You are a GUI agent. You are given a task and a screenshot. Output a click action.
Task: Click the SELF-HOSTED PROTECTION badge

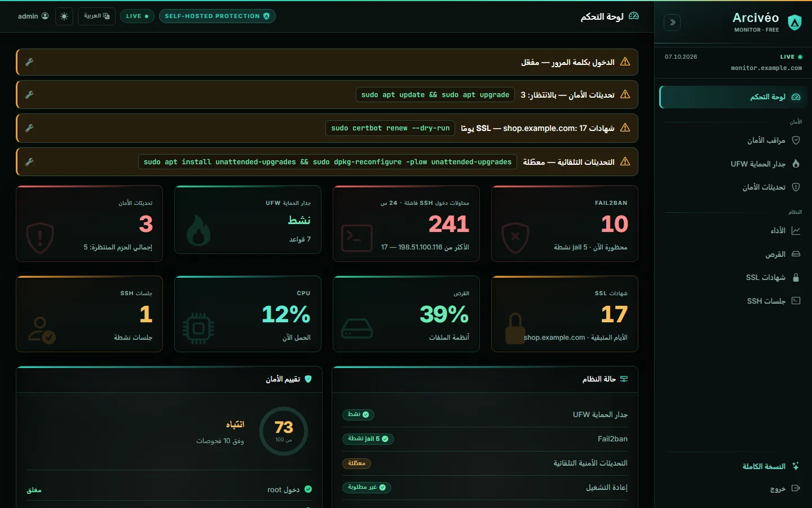click(x=217, y=16)
